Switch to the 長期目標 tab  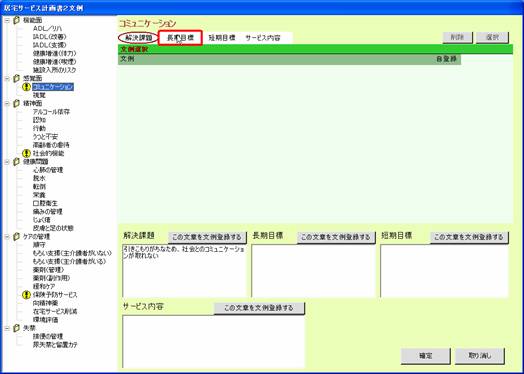tap(180, 38)
